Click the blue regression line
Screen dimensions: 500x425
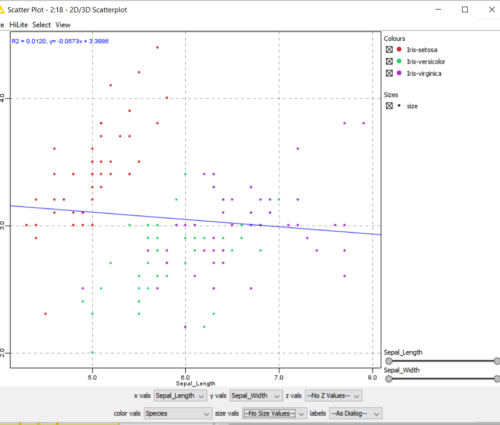point(196,220)
